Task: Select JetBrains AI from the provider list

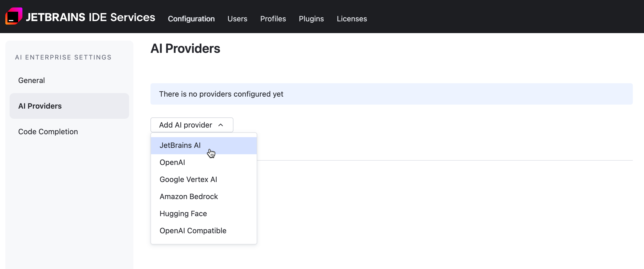Action: 180,145
